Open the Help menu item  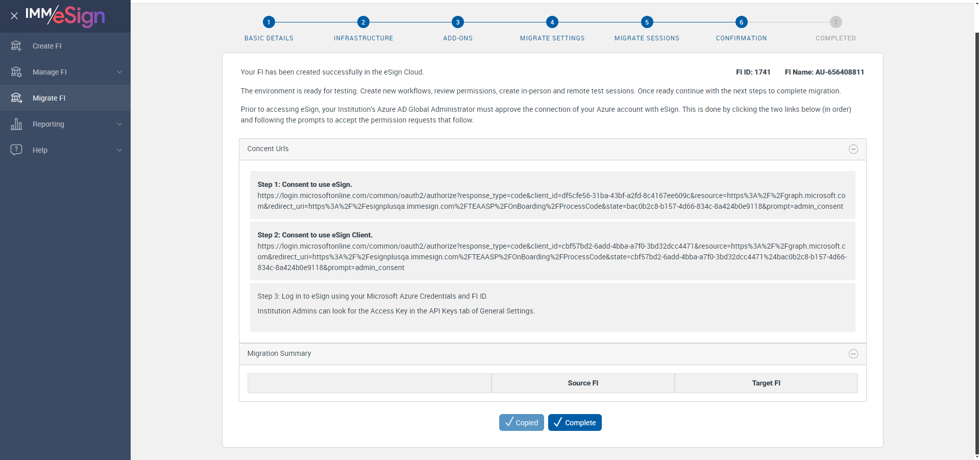[x=65, y=150]
